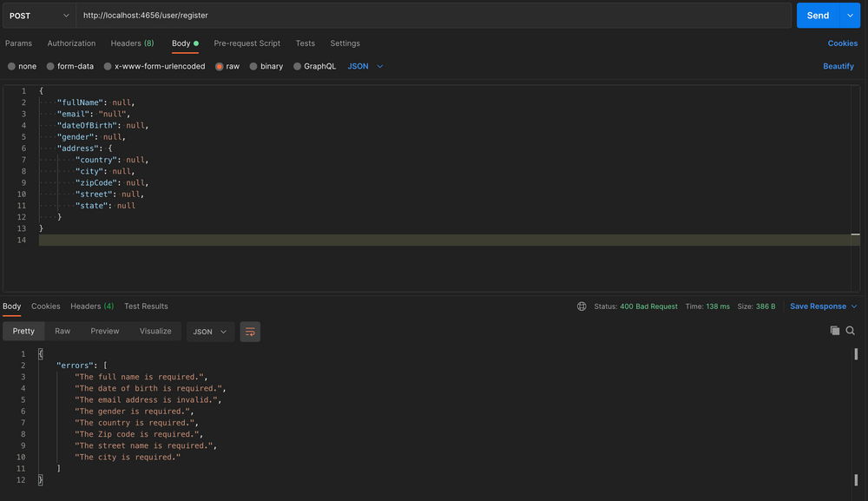Click the "state": null line
The height and width of the screenshot is (501, 868).
tap(105, 206)
